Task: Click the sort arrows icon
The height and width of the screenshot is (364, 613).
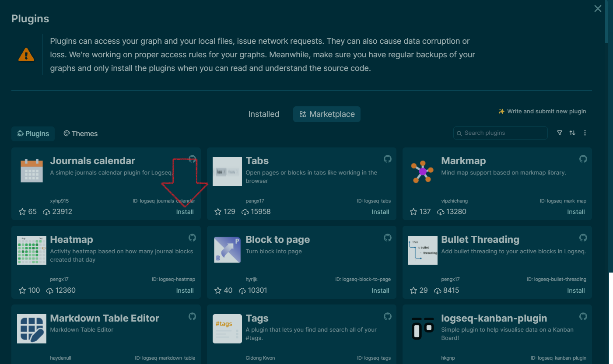Action: 572,133
